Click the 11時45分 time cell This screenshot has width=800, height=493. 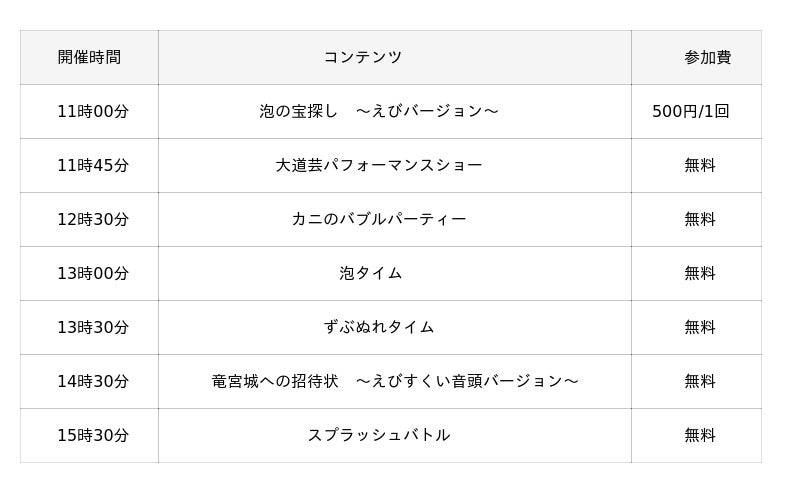[x=93, y=165]
